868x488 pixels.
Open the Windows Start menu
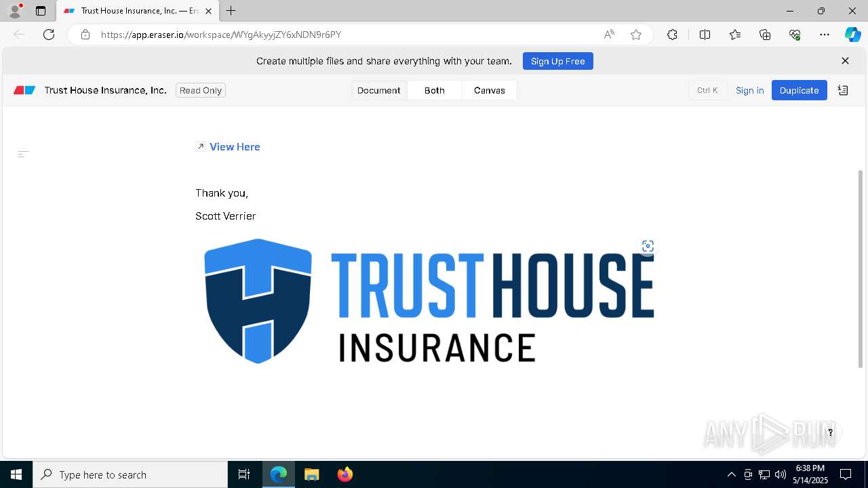(16, 474)
